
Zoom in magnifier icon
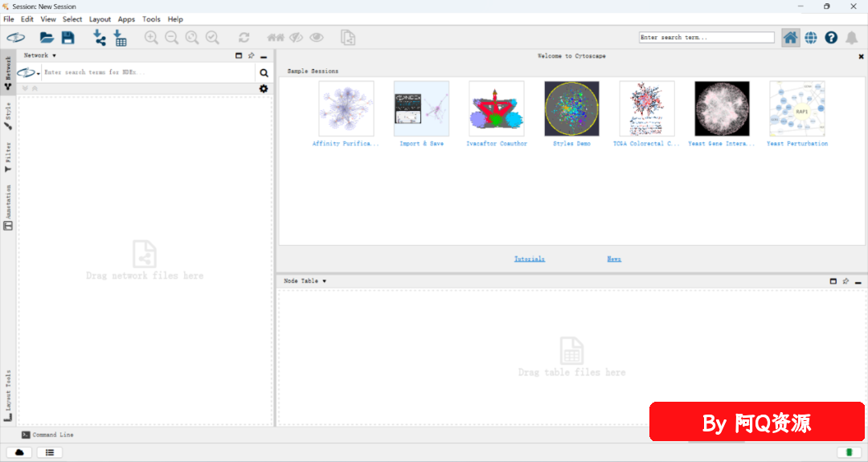point(151,38)
